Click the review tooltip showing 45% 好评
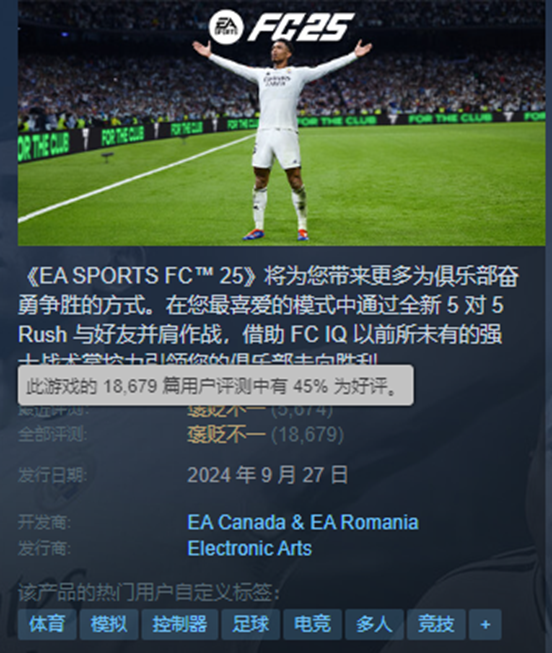Screen dimensions: 552x653 [x=216, y=386]
